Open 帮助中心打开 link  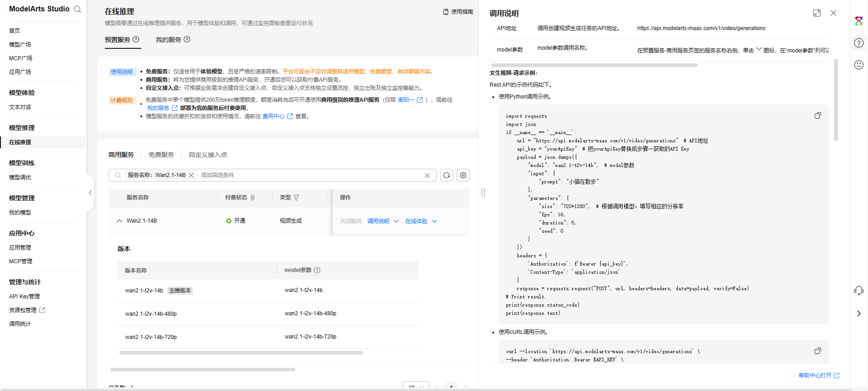click(819, 375)
